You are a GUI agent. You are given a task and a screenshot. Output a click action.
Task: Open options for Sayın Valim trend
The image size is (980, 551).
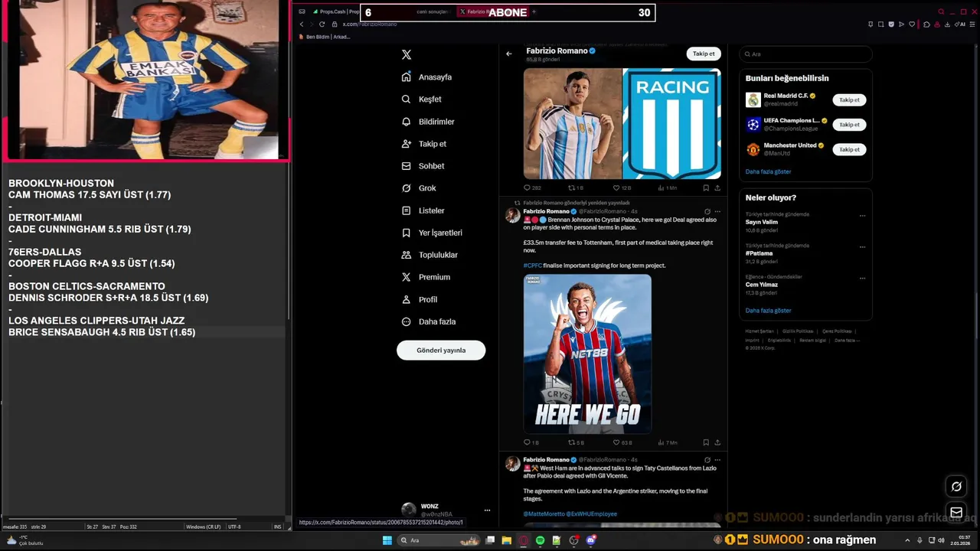tap(862, 215)
